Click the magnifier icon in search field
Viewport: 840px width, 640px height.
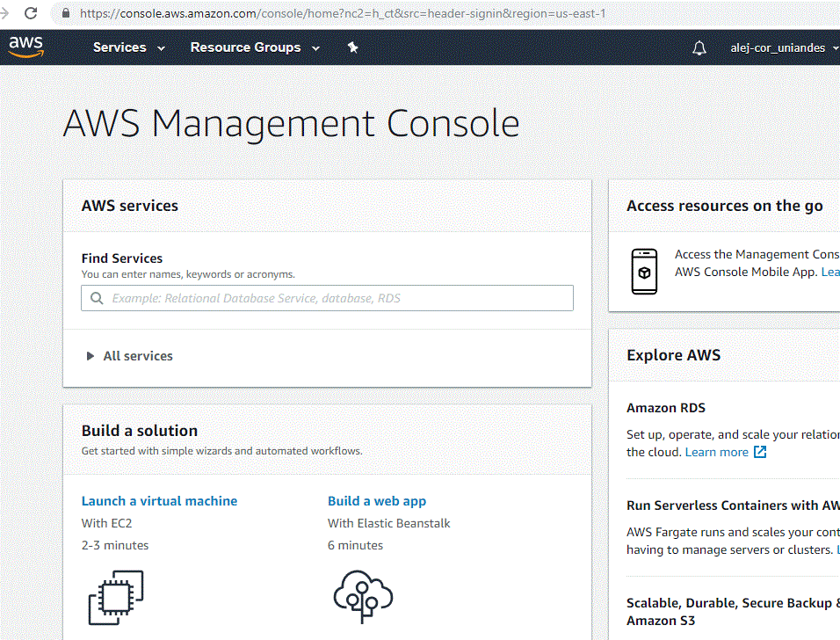(x=97, y=298)
